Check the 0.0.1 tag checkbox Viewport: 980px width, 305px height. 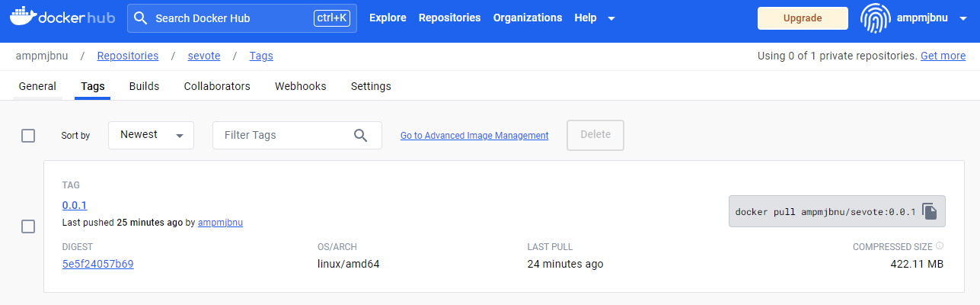[28, 226]
